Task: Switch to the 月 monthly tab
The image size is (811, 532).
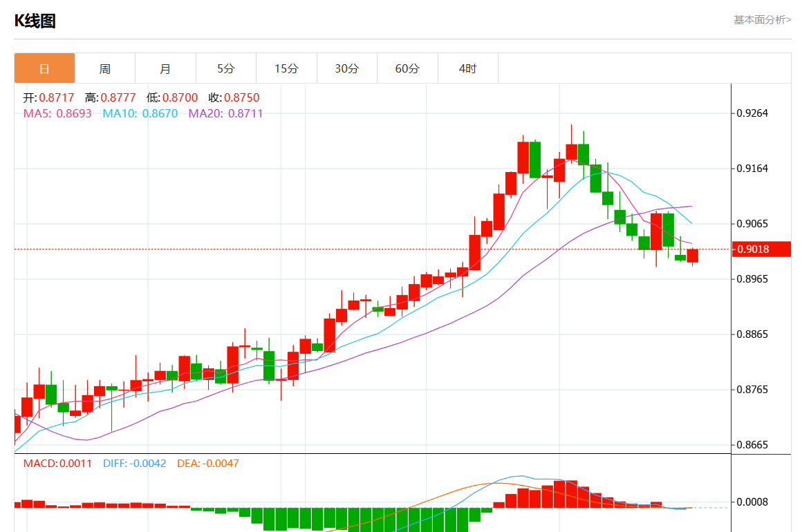Action: click(x=165, y=68)
